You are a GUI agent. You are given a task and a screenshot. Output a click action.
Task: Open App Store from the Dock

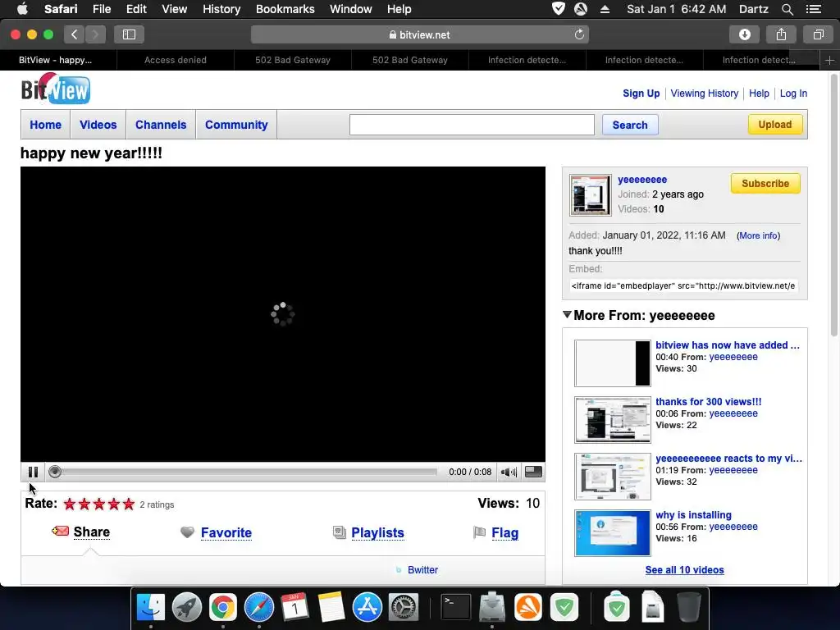[367, 608]
